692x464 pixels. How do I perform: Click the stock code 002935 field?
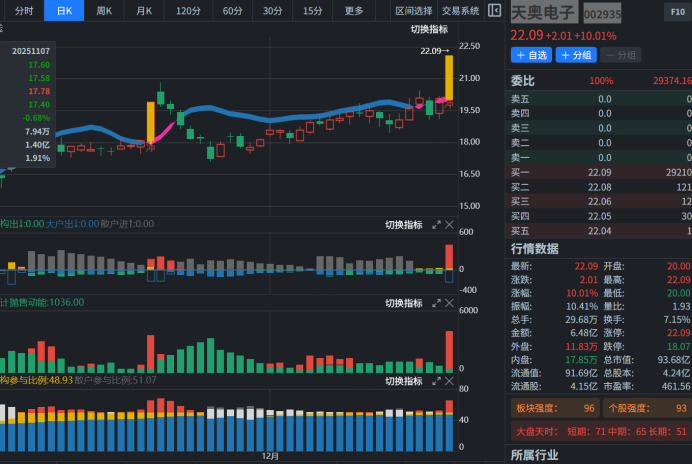pyautogui.click(x=602, y=15)
